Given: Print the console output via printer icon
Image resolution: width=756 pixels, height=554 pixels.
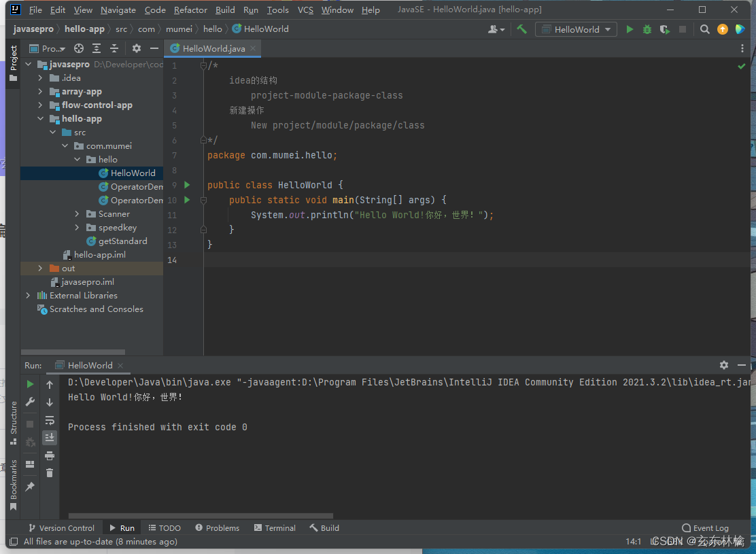Looking at the screenshot, I should (50, 455).
